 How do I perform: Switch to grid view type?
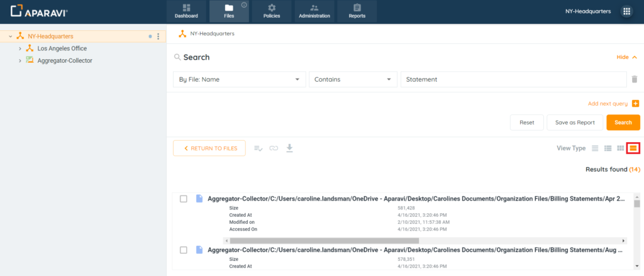coord(621,148)
